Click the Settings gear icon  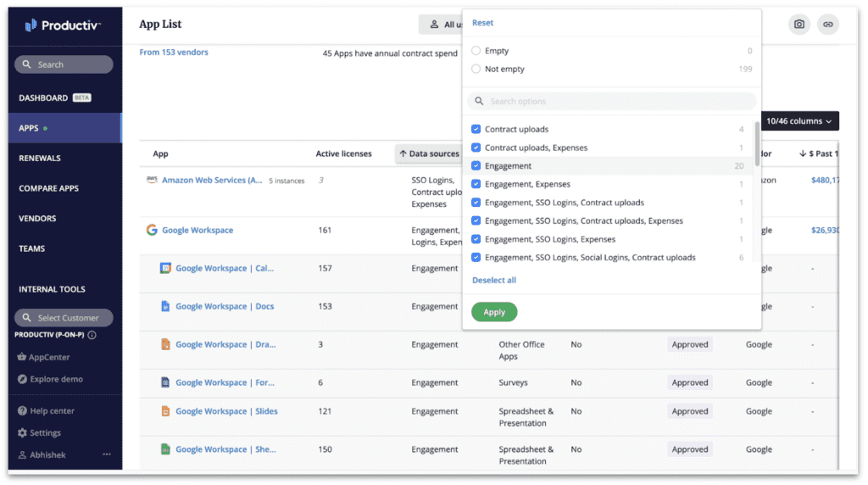pos(22,433)
